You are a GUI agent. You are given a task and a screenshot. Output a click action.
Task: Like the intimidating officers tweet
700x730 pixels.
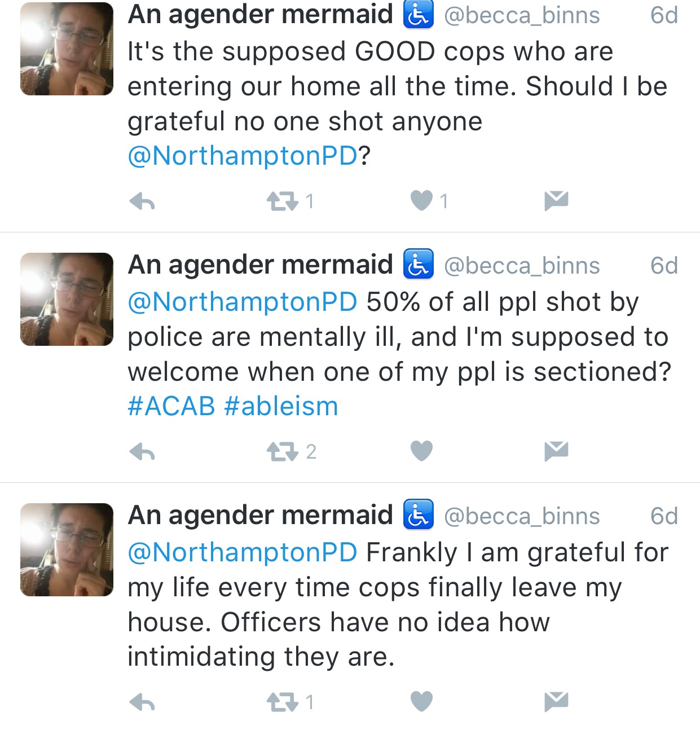coord(421,702)
